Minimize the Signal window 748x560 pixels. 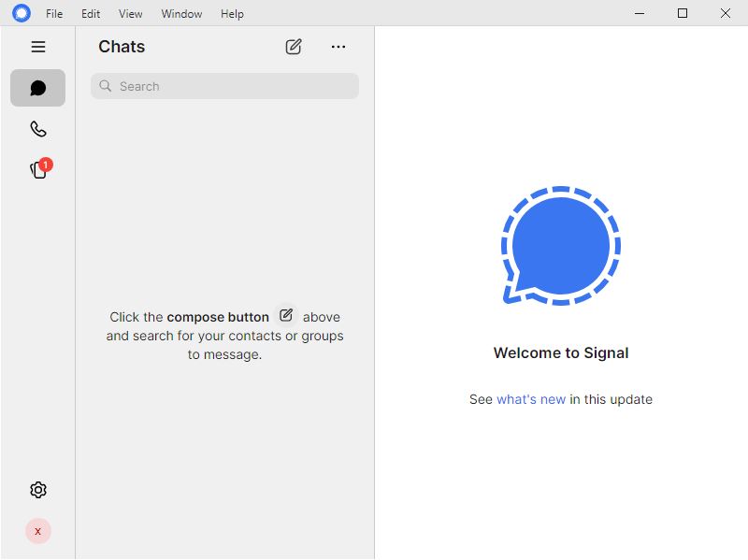pos(640,13)
